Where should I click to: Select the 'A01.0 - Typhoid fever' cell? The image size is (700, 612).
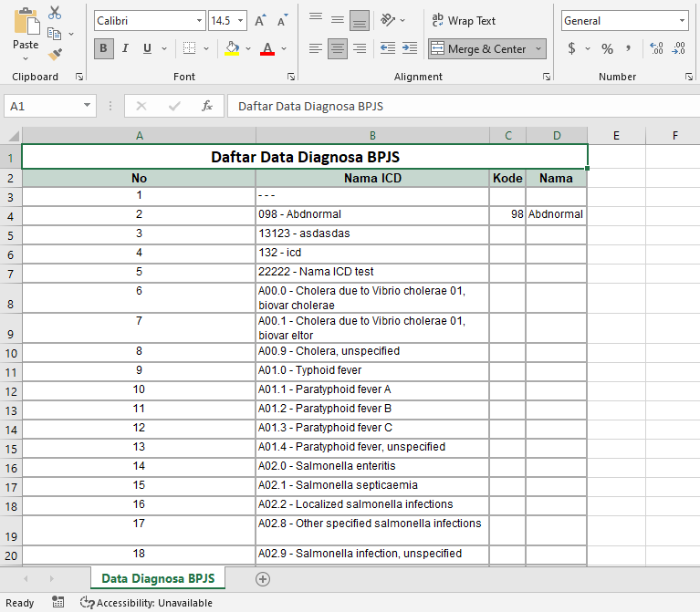(372, 371)
